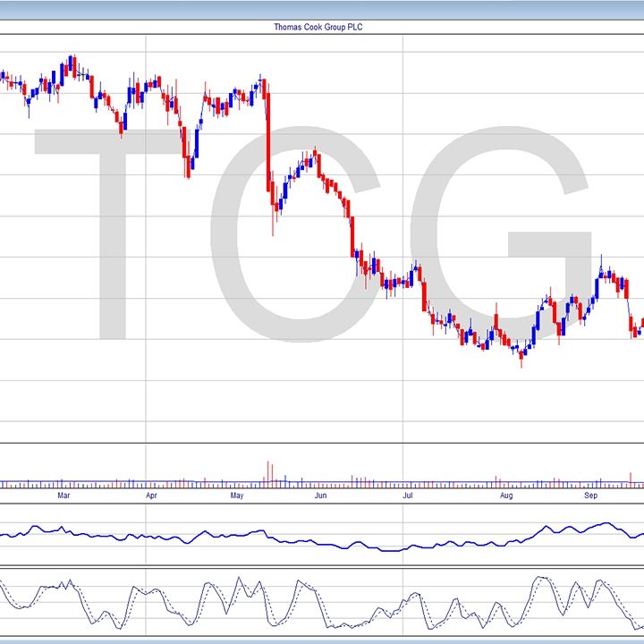Select the Sep label on the date axis
Screen dimensions: 644x644
click(x=590, y=495)
